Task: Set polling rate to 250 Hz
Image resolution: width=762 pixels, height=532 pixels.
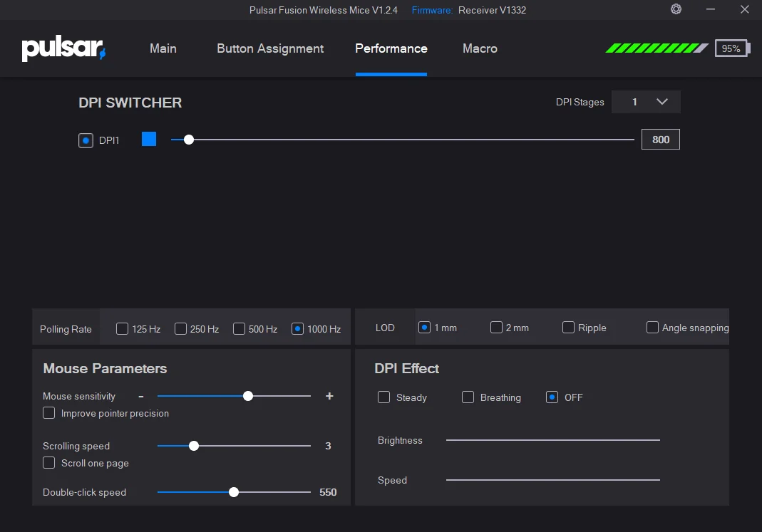Action: point(180,328)
